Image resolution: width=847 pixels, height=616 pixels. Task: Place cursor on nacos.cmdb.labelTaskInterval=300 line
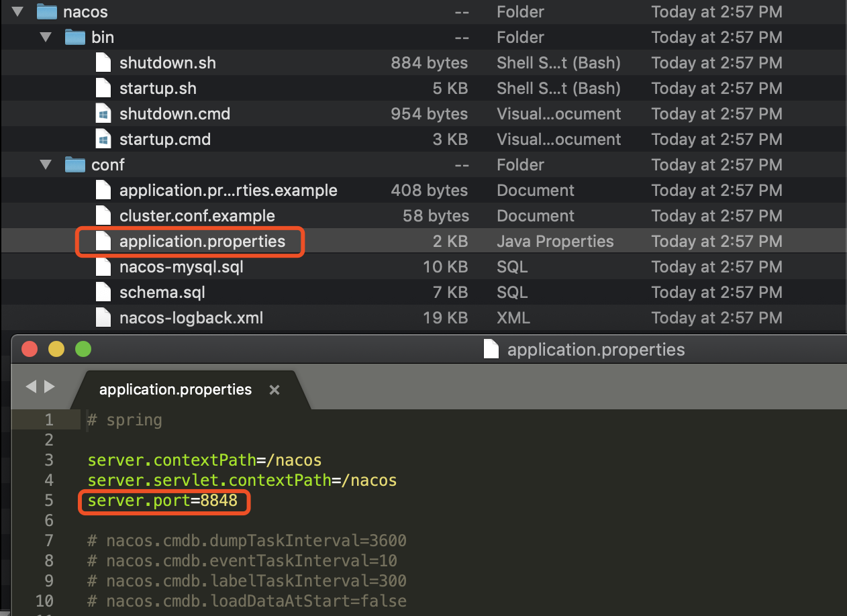pos(247,581)
